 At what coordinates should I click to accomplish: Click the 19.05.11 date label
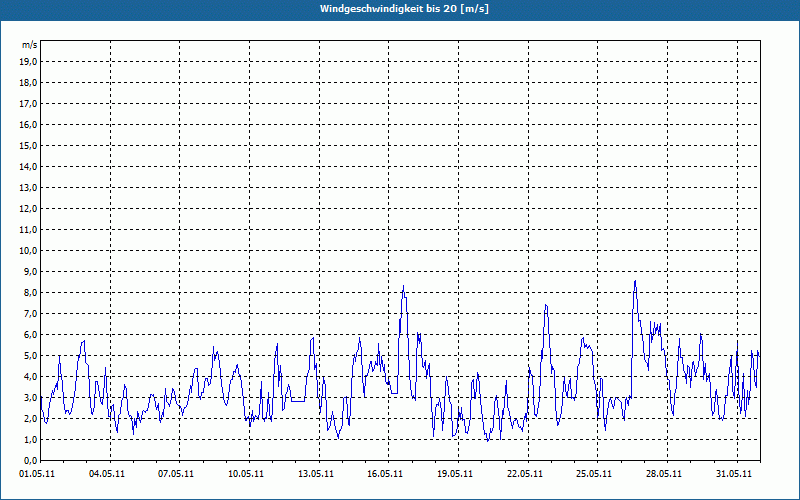tap(455, 473)
